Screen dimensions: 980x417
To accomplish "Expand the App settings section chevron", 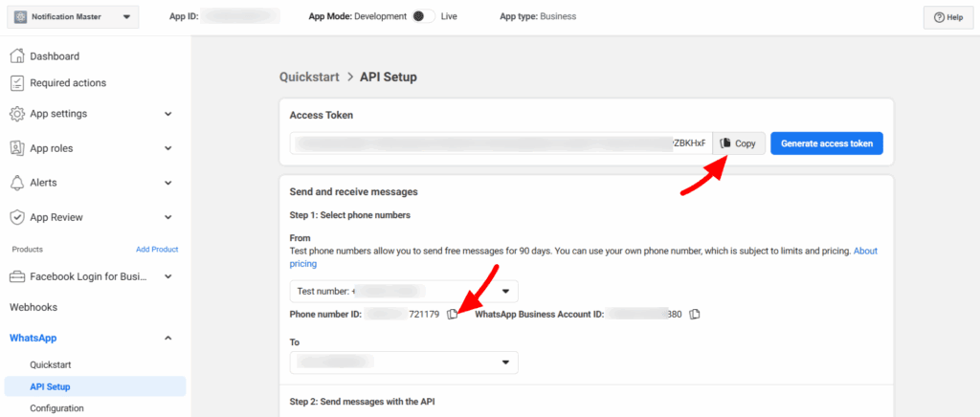I will pyautogui.click(x=167, y=114).
